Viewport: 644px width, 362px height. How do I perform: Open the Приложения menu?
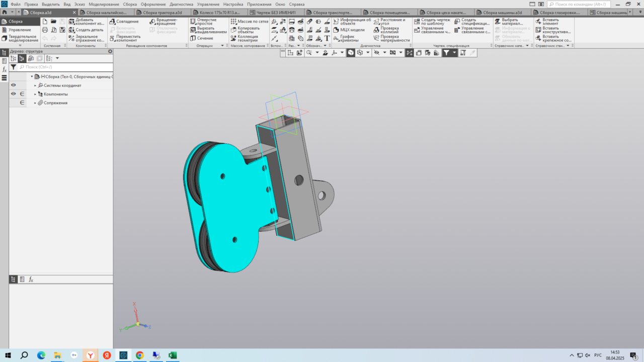(259, 4)
